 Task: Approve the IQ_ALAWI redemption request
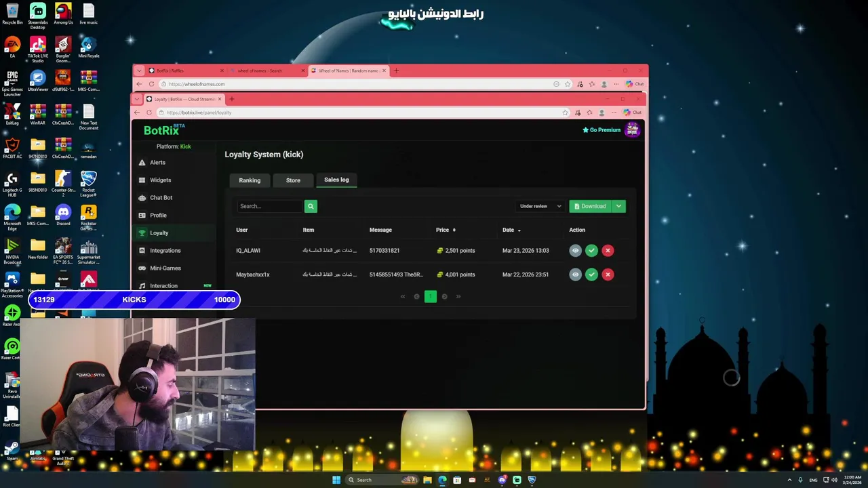pos(591,251)
